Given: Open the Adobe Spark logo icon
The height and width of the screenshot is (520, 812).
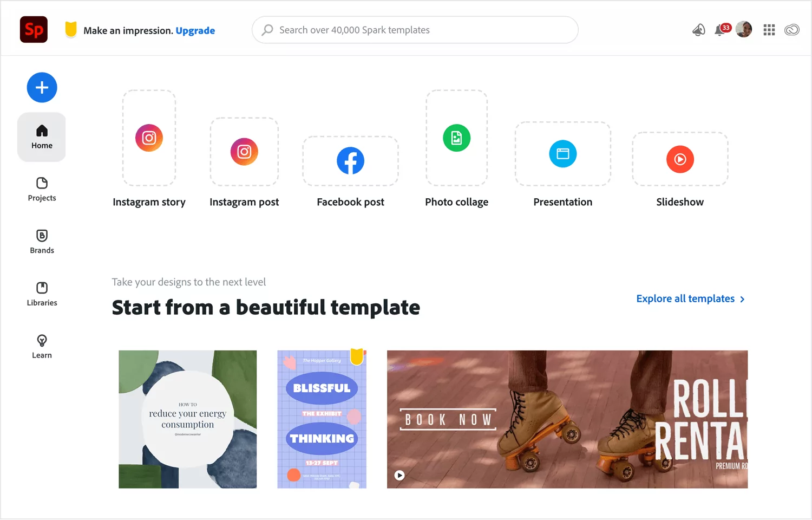Looking at the screenshot, I should point(34,30).
